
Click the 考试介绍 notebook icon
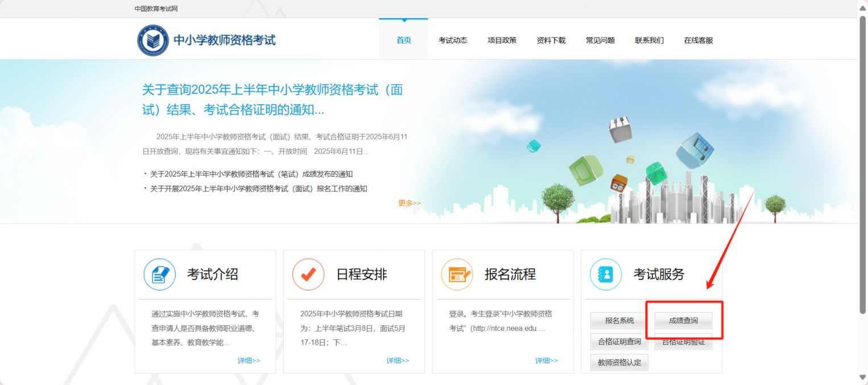tap(160, 275)
